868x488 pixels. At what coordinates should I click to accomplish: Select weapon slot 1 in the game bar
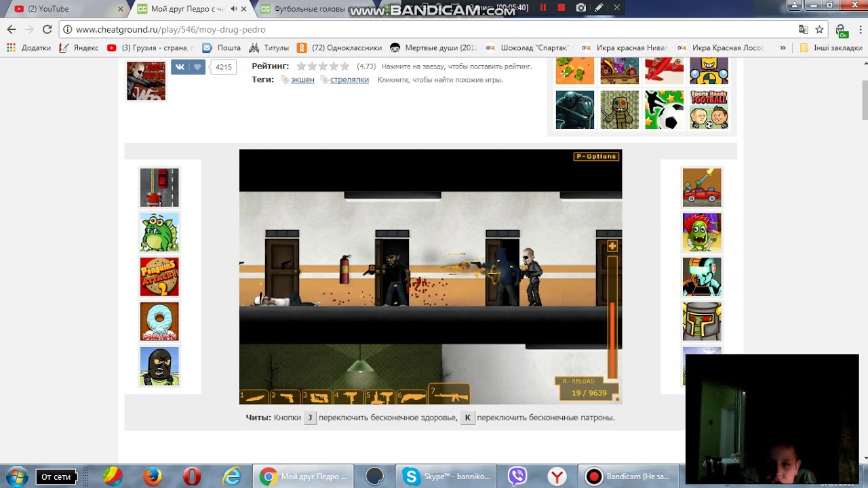tap(254, 396)
